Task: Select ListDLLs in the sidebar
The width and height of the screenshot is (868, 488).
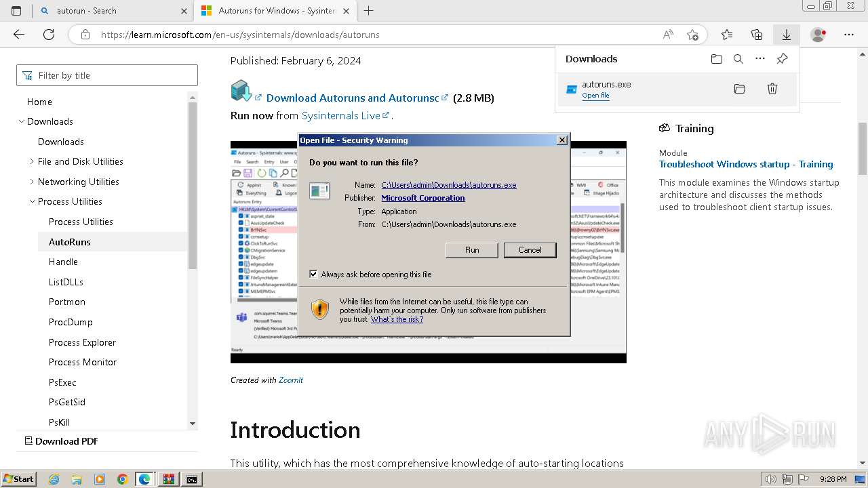Action: 66,282
